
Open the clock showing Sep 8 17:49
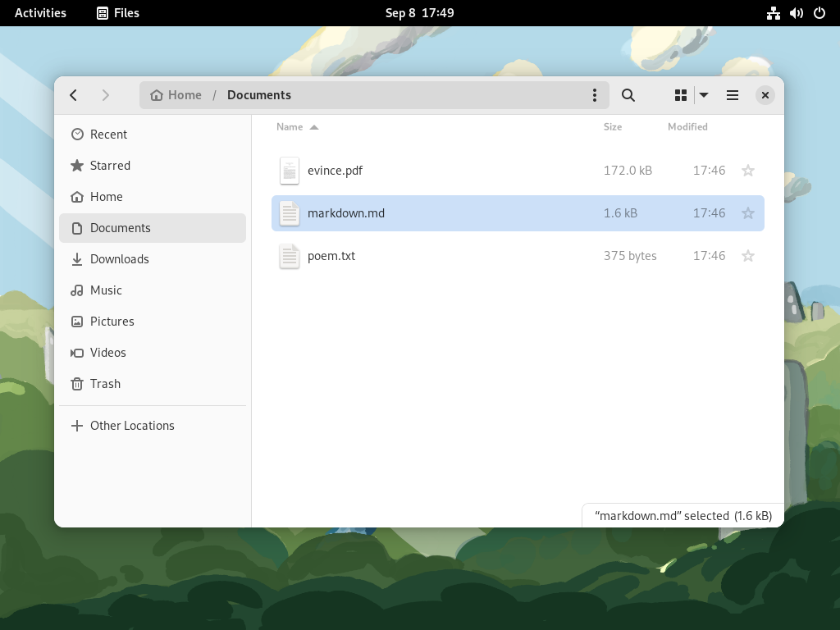419,13
